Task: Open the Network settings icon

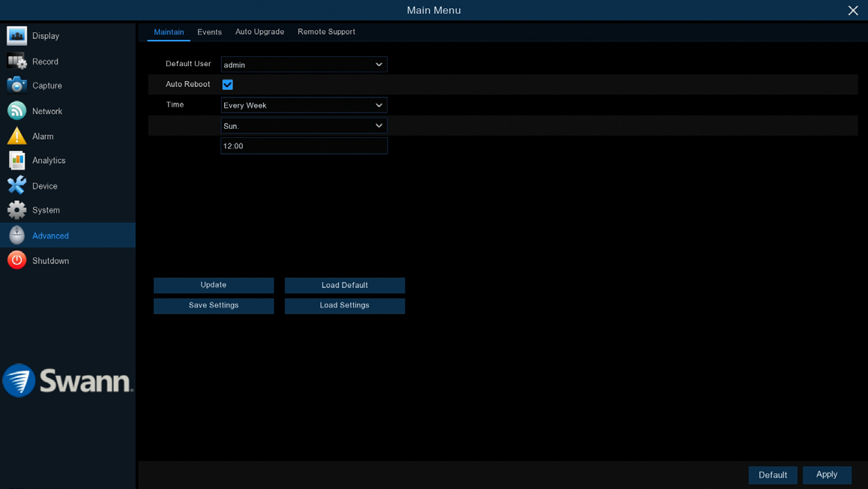Action: pyautogui.click(x=16, y=111)
